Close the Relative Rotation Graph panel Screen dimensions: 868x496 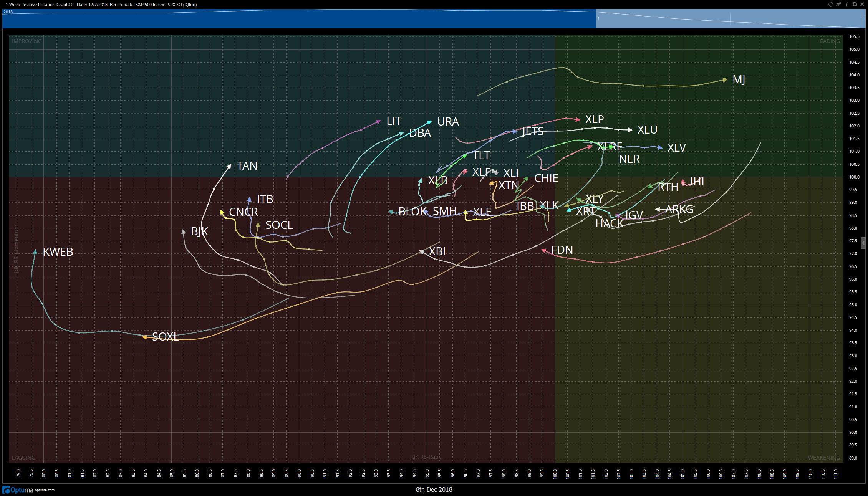[862, 4]
